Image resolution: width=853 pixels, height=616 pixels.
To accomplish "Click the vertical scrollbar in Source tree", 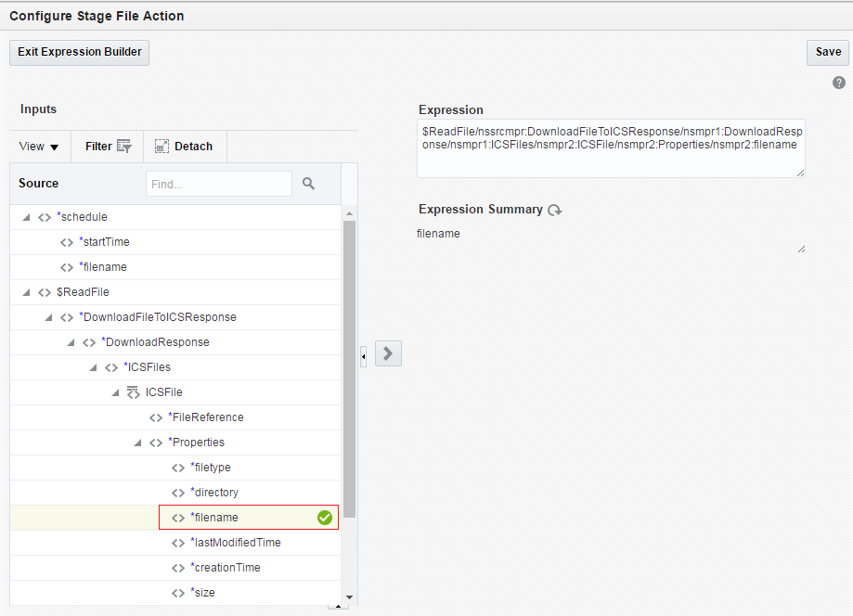I will pyautogui.click(x=349, y=371).
